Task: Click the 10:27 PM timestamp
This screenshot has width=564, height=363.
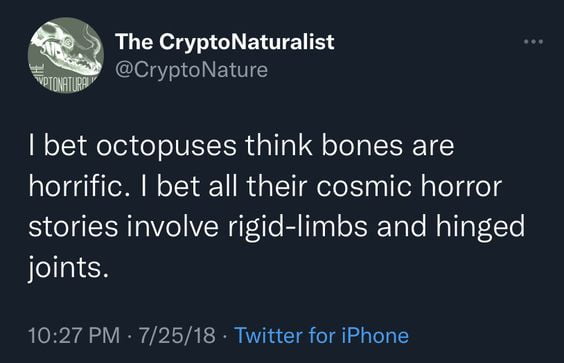Action: coord(74,335)
